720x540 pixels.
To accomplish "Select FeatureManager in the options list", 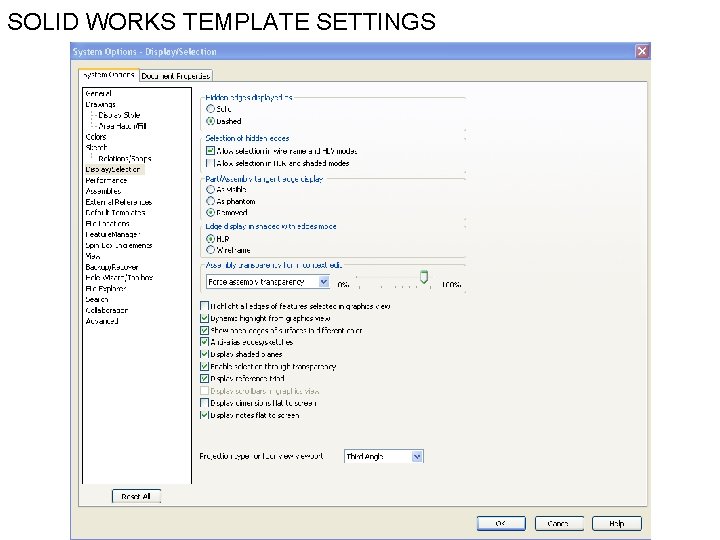I will click(x=112, y=234).
